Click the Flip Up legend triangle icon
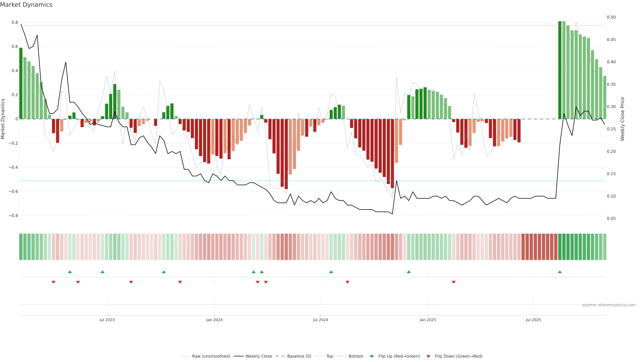The image size is (644, 362). 372,356
